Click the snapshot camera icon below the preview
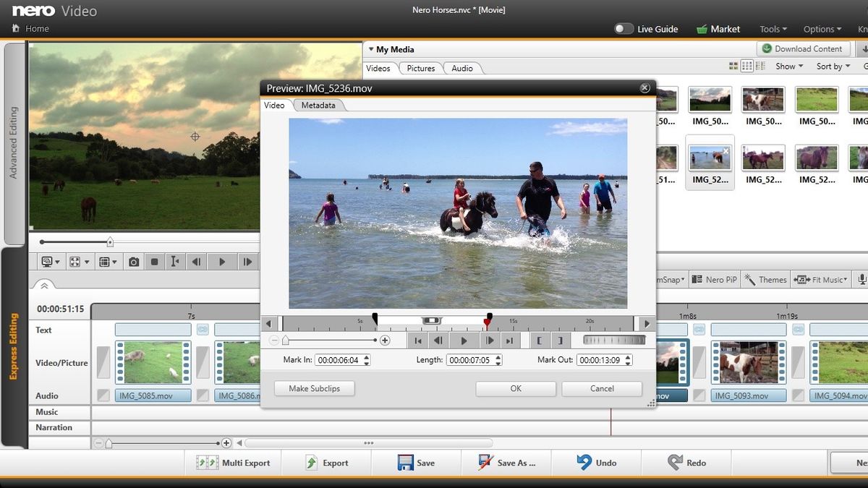 pos(134,262)
